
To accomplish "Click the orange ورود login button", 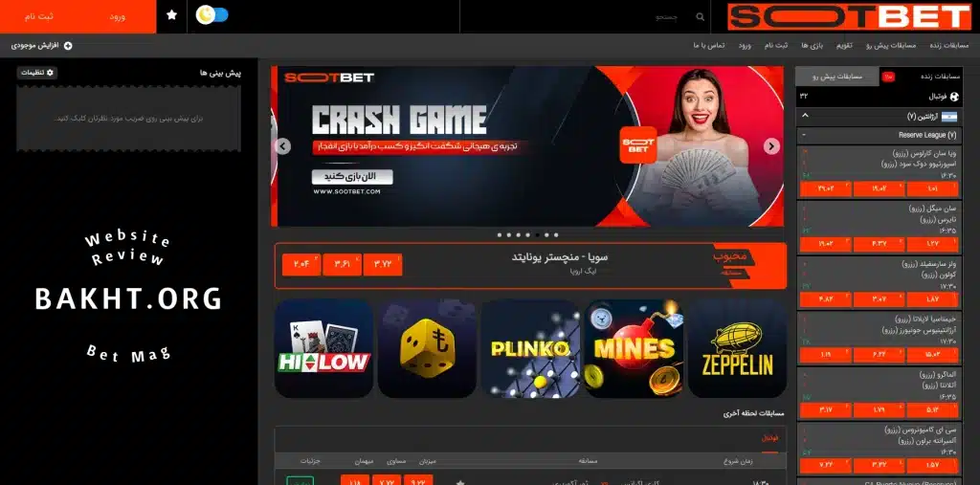I will 117,16.
